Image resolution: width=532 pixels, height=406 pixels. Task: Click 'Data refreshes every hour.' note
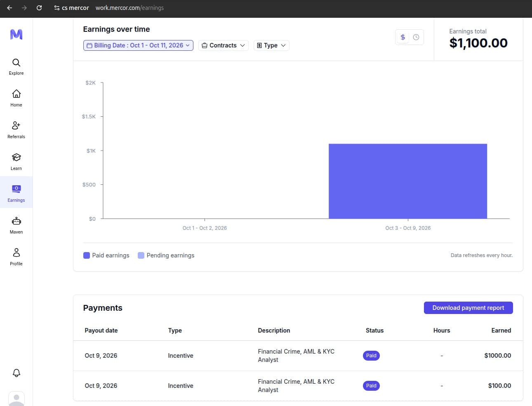(x=482, y=255)
